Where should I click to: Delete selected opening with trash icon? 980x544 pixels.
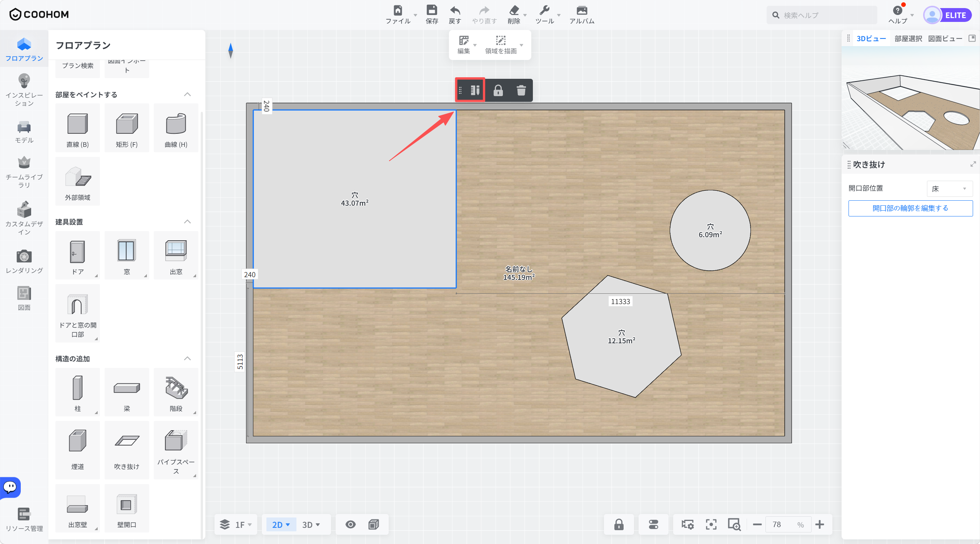pyautogui.click(x=521, y=90)
